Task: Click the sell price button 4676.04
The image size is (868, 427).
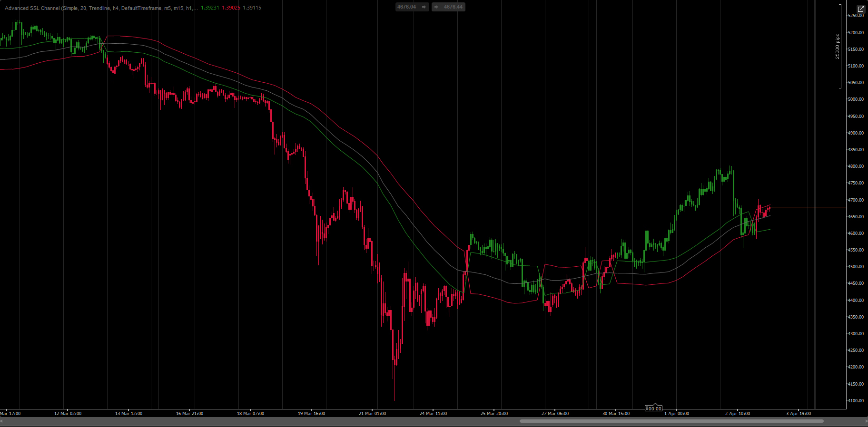Action: [x=412, y=7]
